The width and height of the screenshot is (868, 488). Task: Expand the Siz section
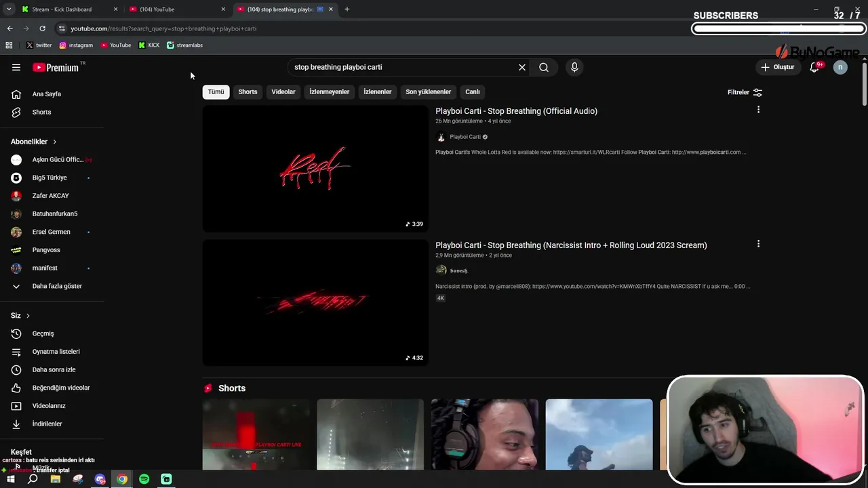[20, 316]
